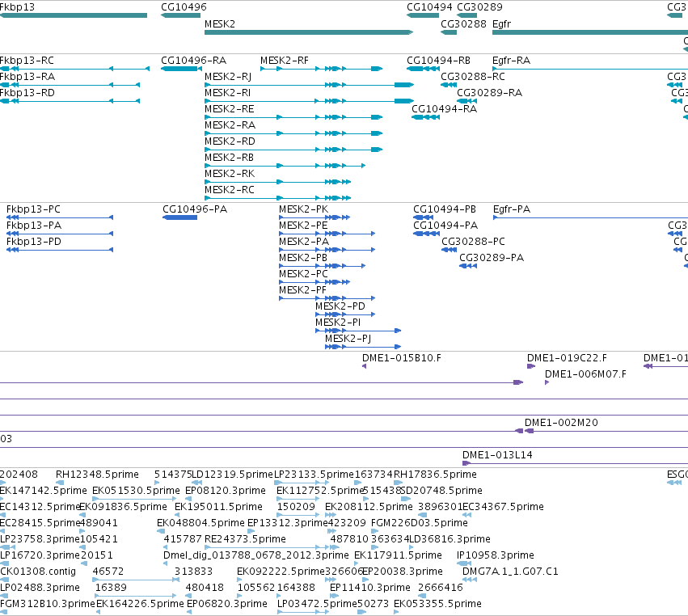Select transcript CG10496-RA

[x=193, y=60]
